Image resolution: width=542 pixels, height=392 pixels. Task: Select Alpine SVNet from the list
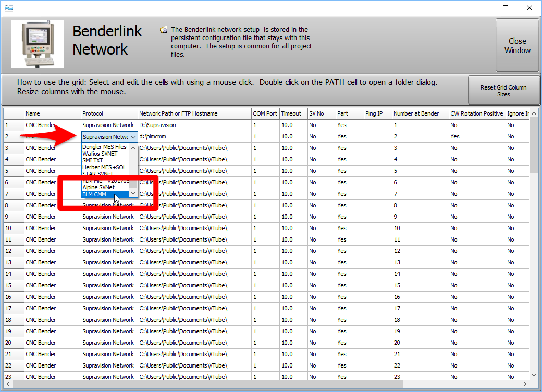pos(98,187)
